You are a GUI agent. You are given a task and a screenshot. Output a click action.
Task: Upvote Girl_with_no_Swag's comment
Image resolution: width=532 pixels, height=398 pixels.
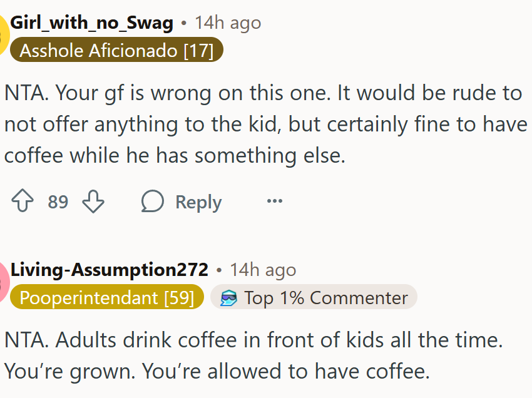coord(23,201)
